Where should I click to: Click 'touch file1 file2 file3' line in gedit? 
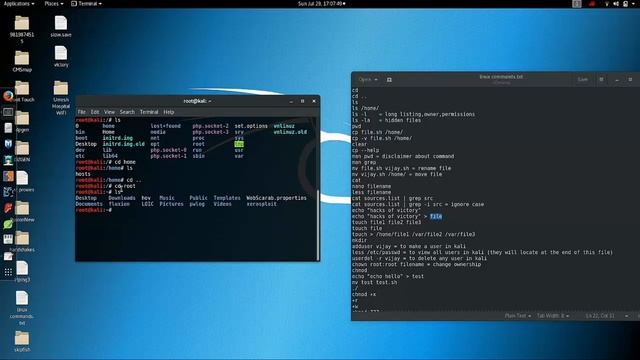coord(386,222)
